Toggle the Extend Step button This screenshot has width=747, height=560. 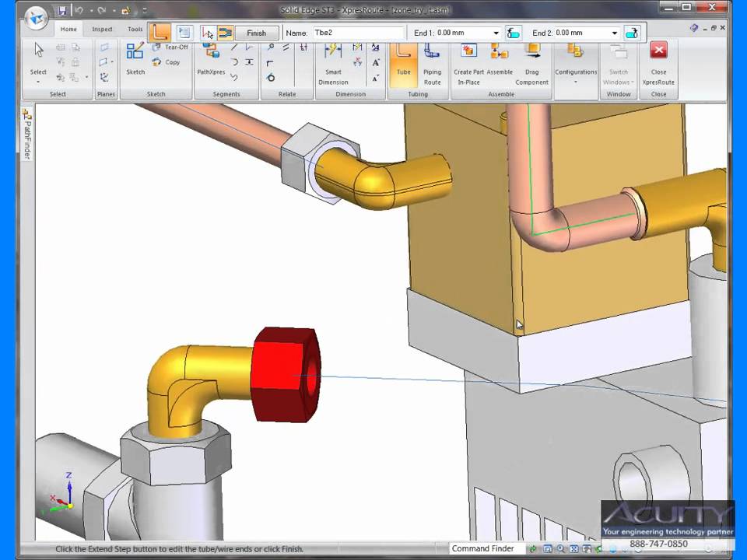click(x=225, y=33)
